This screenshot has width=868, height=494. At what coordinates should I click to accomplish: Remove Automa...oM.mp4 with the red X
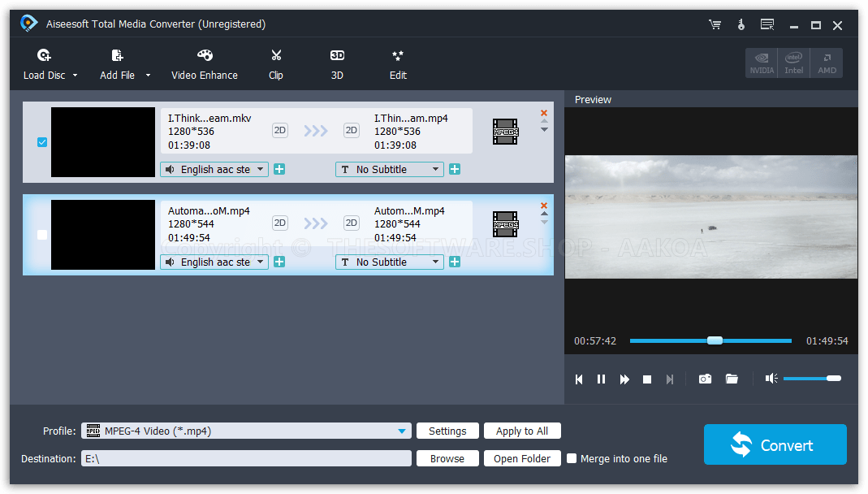[x=544, y=206]
